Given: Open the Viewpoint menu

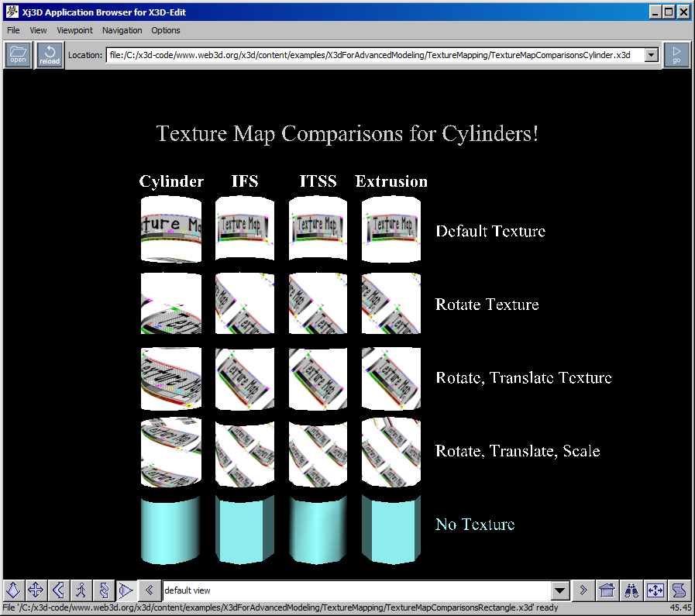Looking at the screenshot, I should (x=74, y=30).
